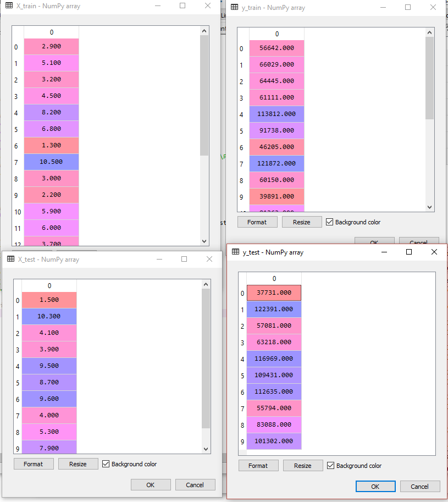This screenshot has width=448, height=502.
Task: Select row header 4 in y_test
Action: (x=242, y=358)
